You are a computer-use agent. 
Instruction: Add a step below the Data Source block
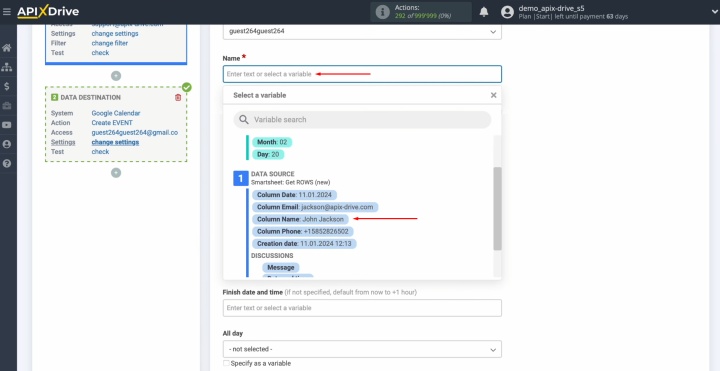tap(116, 76)
